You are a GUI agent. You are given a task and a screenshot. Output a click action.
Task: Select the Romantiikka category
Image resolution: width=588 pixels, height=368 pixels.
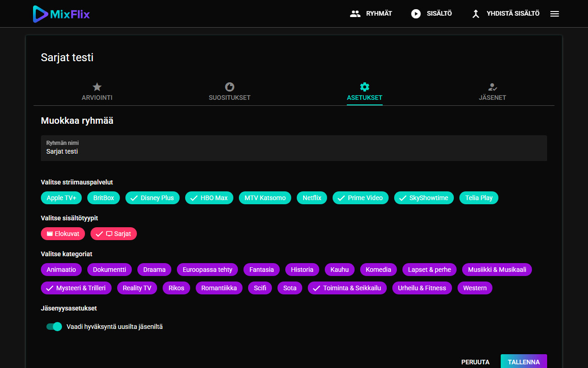pos(219,288)
